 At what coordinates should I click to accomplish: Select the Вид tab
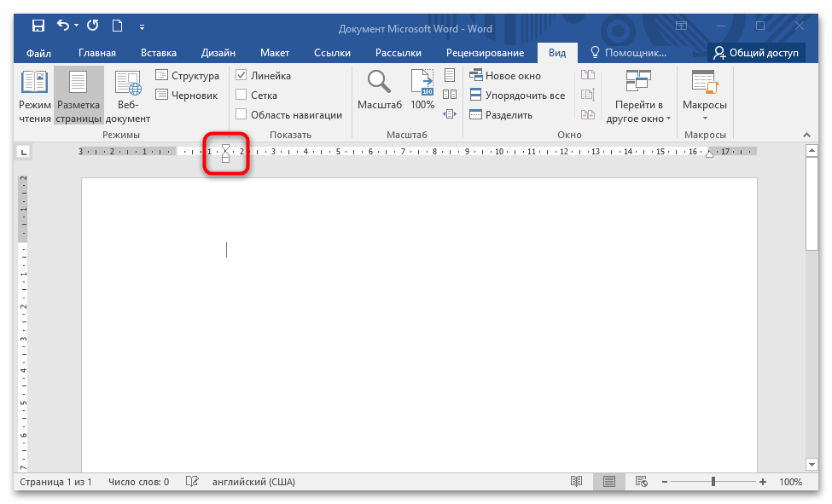point(557,53)
